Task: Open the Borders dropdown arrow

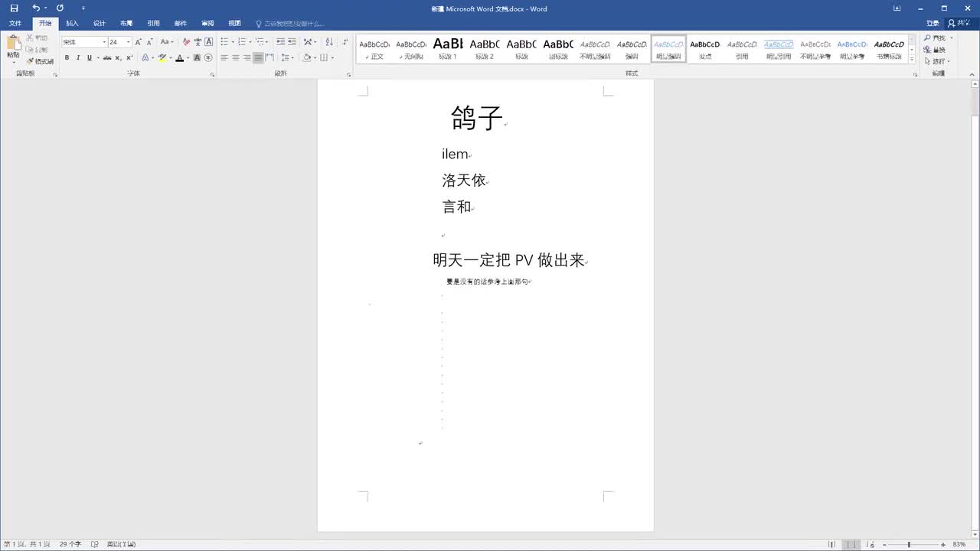Action: 332,57
